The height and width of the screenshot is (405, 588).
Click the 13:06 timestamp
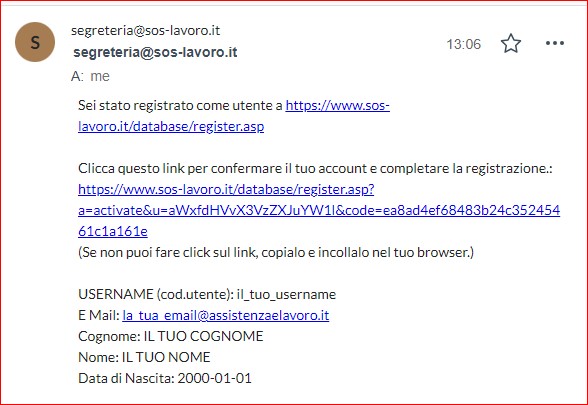(x=464, y=44)
